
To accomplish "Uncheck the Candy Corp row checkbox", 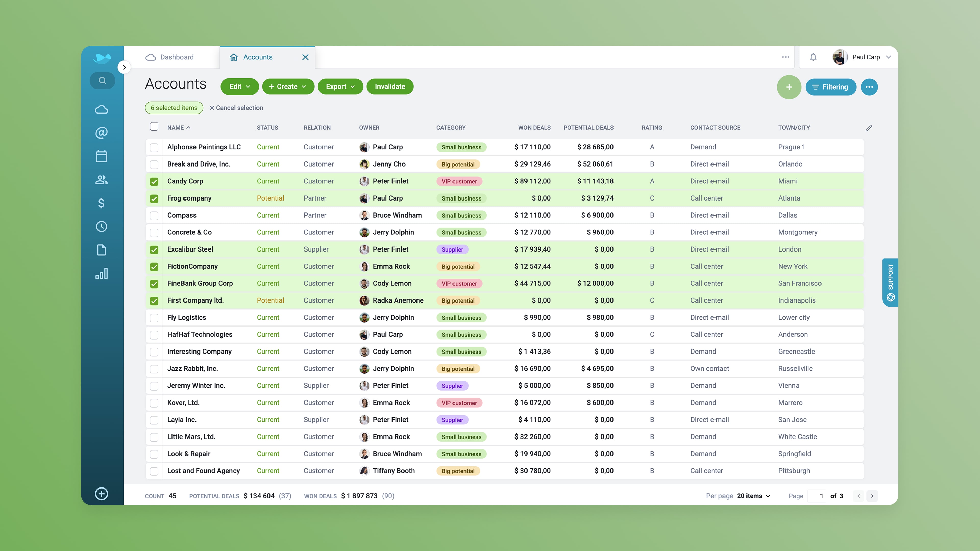I will pyautogui.click(x=154, y=181).
